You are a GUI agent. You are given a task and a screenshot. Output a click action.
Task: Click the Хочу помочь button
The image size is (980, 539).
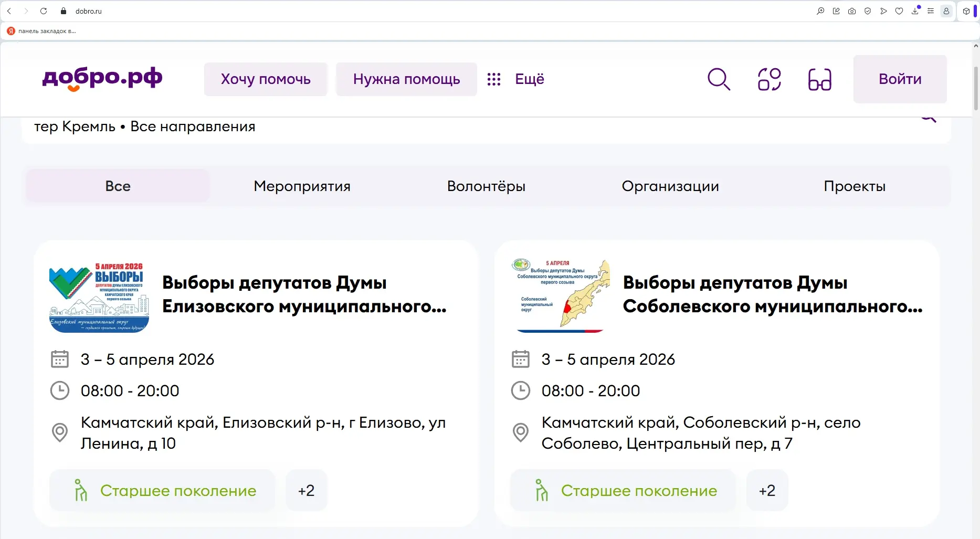coord(266,79)
